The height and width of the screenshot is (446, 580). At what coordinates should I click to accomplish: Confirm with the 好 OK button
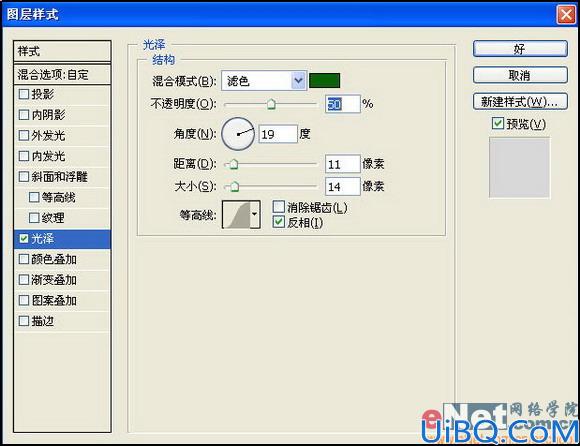pyautogui.click(x=520, y=49)
